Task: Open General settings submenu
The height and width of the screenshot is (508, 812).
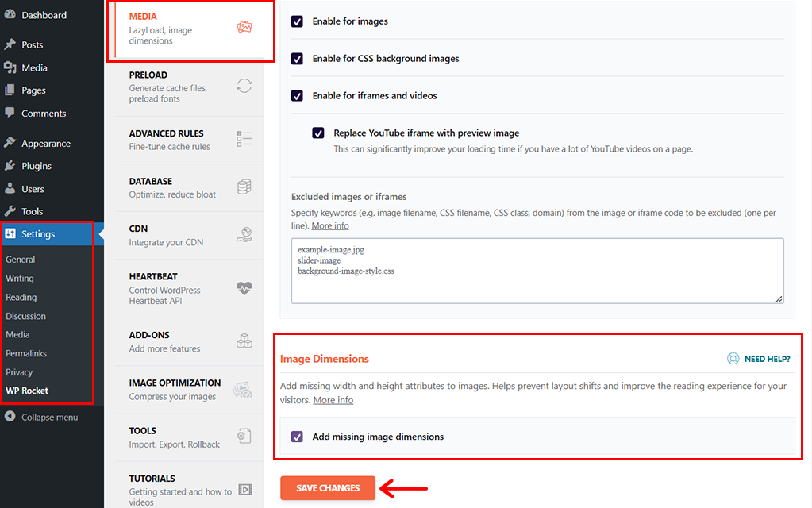Action: (x=20, y=260)
